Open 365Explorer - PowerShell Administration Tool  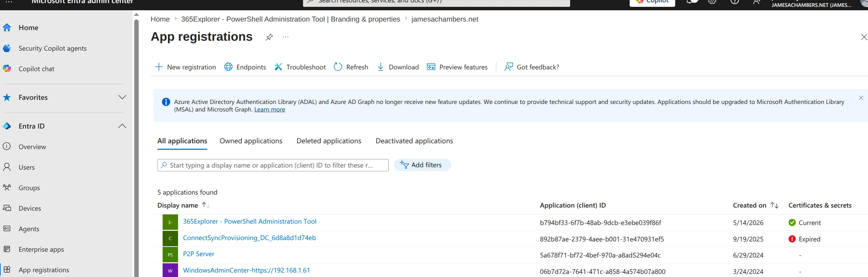coord(250,221)
